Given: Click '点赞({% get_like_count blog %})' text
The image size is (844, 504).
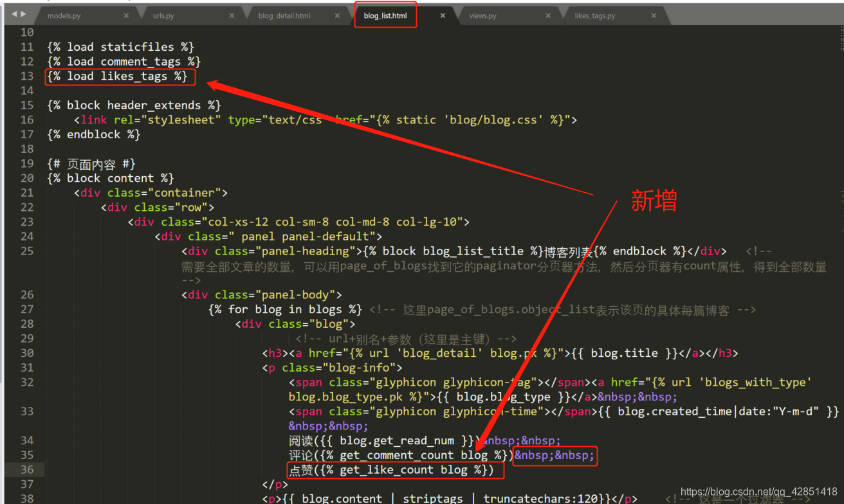Looking at the screenshot, I should point(391,471).
